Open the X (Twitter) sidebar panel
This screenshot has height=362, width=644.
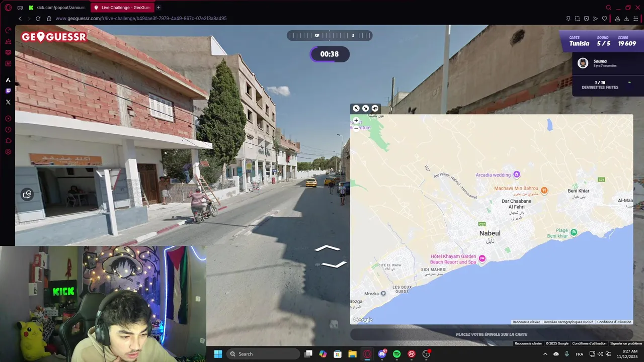[x=8, y=102]
